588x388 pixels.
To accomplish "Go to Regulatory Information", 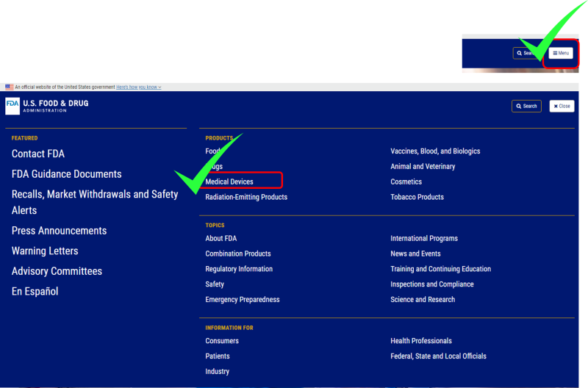I will (x=239, y=269).
